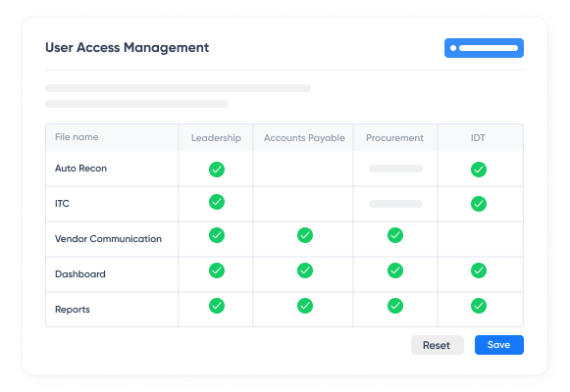Select the Reports row label
The height and width of the screenshot is (392, 570).
[x=73, y=310]
